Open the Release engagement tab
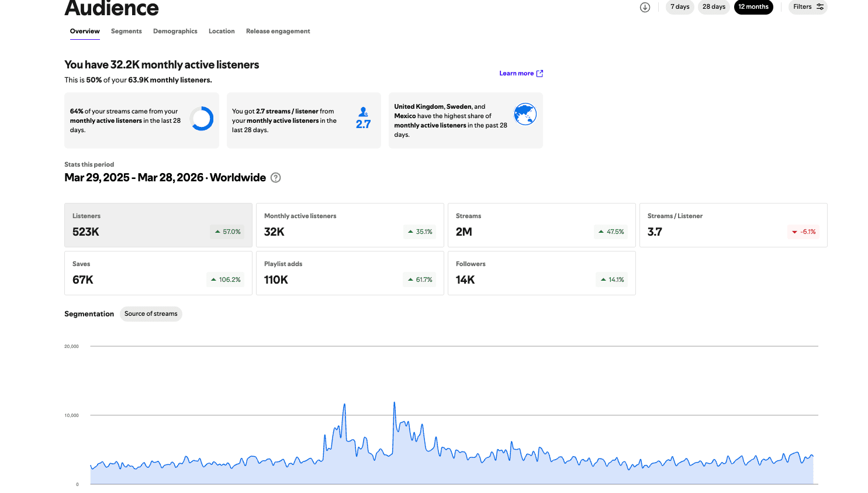This screenshot has width=868, height=493. [278, 32]
